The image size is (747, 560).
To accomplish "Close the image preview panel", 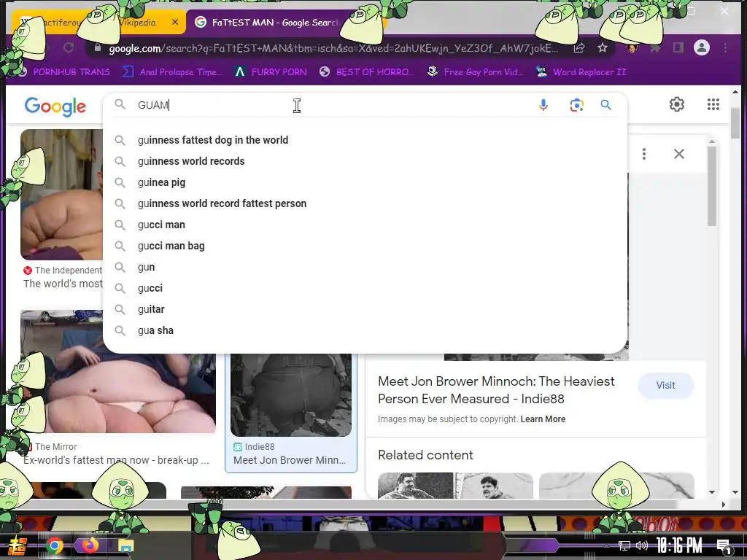I will coord(679,154).
